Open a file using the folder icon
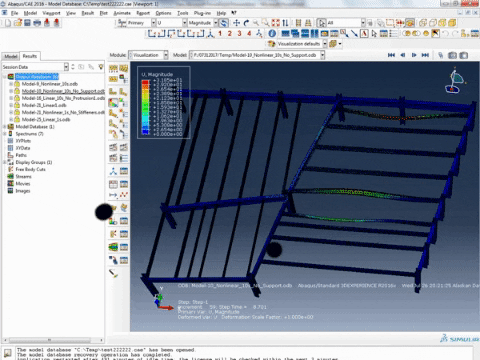This screenshot has width=480, height=360. [x=18, y=23]
